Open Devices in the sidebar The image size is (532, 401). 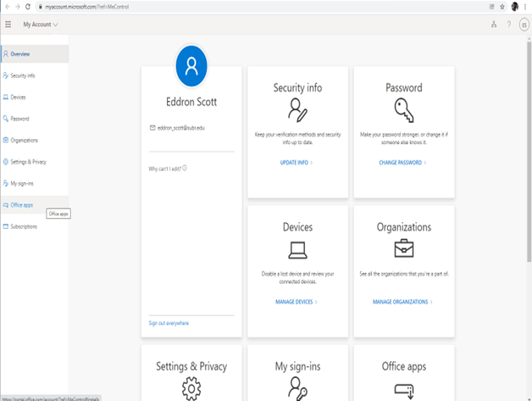pos(35,97)
